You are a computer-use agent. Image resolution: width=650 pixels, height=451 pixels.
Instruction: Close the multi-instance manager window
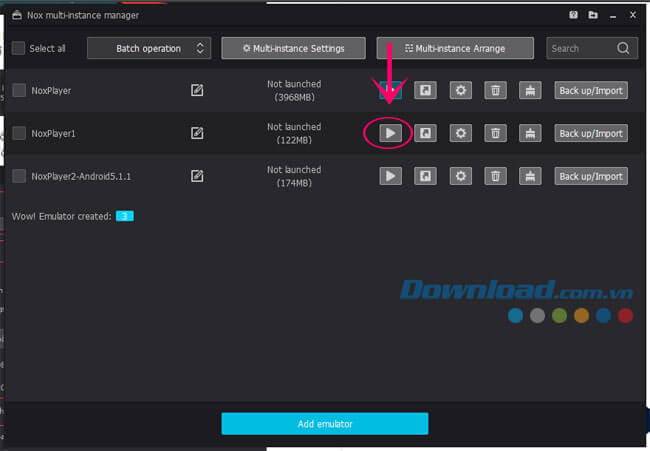[x=633, y=15]
